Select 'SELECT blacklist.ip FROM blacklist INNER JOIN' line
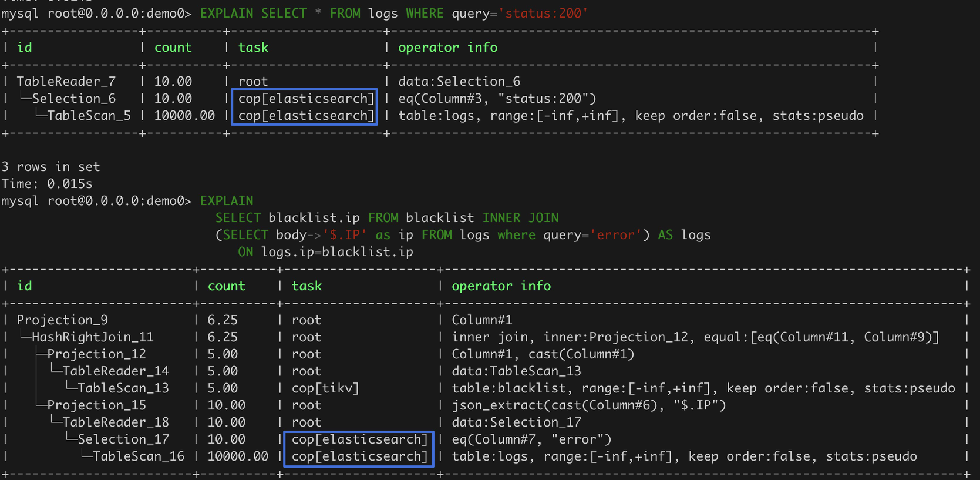Image resolution: width=980 pixels, height=480 pixels. [387, 218]
